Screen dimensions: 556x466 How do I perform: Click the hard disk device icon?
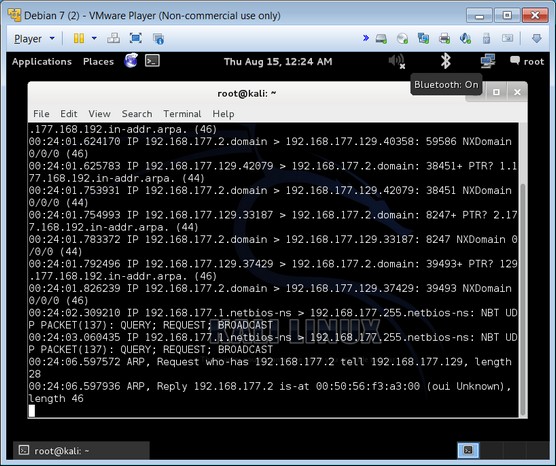(x=381, y=39)
